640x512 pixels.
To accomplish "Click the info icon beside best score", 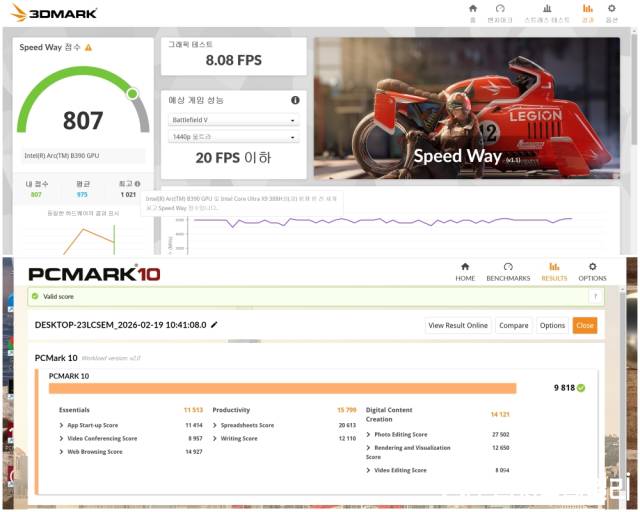I will [x=138, y=184].
